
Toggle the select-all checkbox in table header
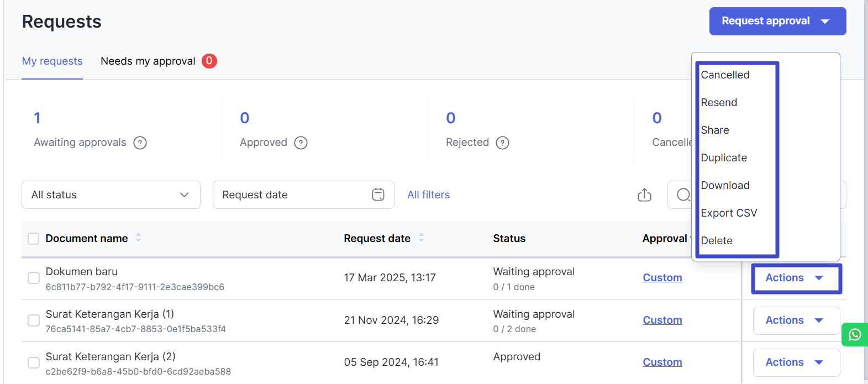pos(34,239)
